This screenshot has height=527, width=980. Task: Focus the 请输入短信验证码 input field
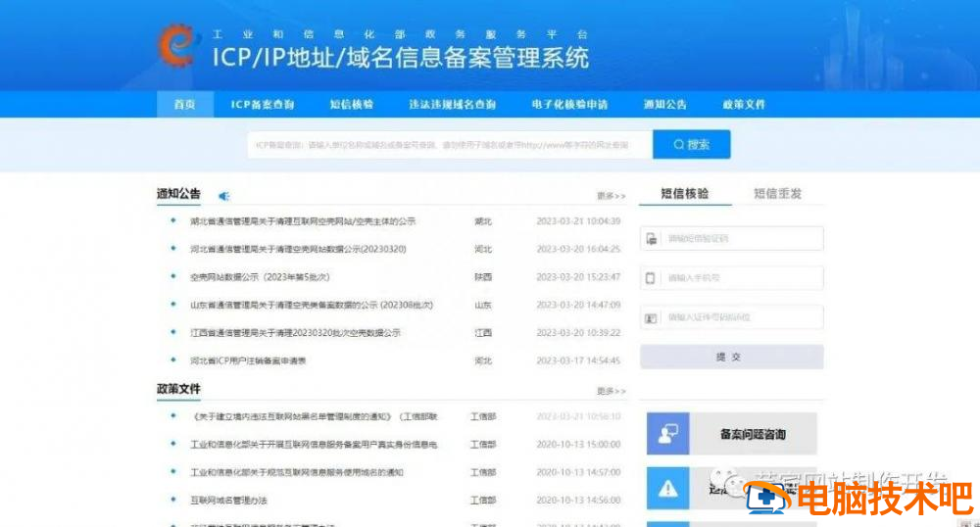(732, 239)
